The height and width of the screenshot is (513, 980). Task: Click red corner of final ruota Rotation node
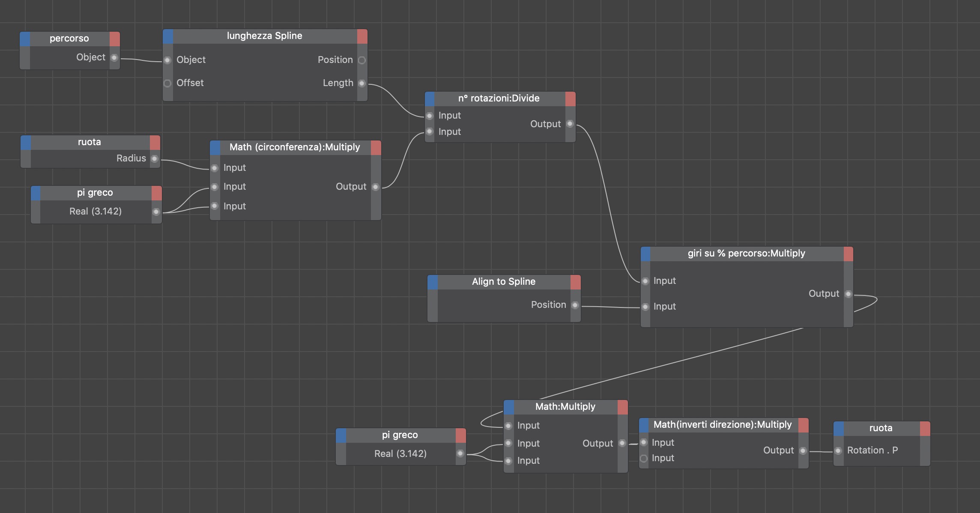click(925, 429)
